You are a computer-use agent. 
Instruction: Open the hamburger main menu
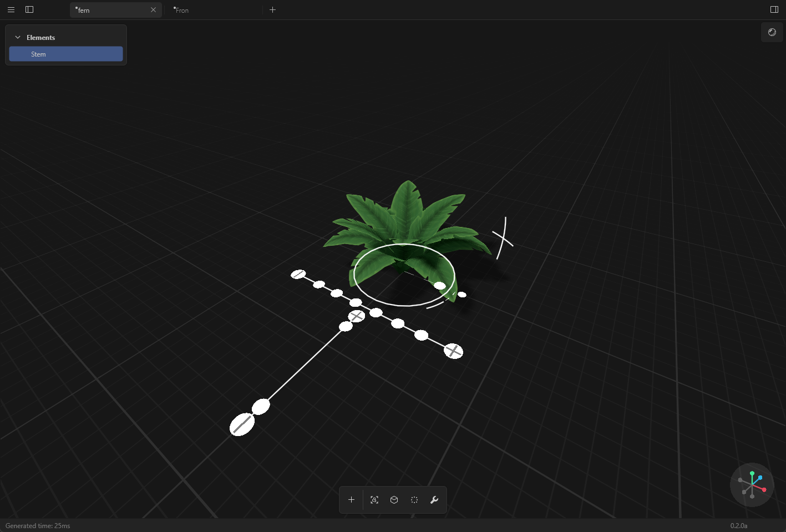pyautogui.click(x=11, y=9)
